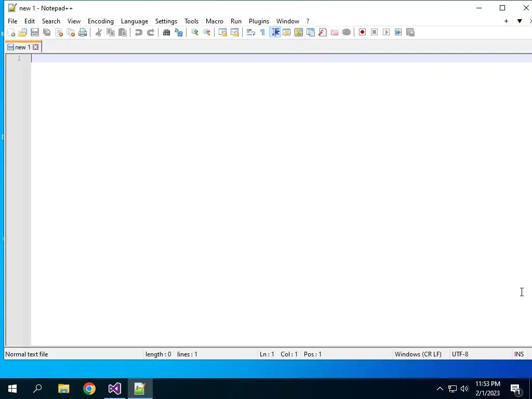Show the Document Map panel icon
The height and width of the screenshot is (399, 532).
click(x=299, y=32)
